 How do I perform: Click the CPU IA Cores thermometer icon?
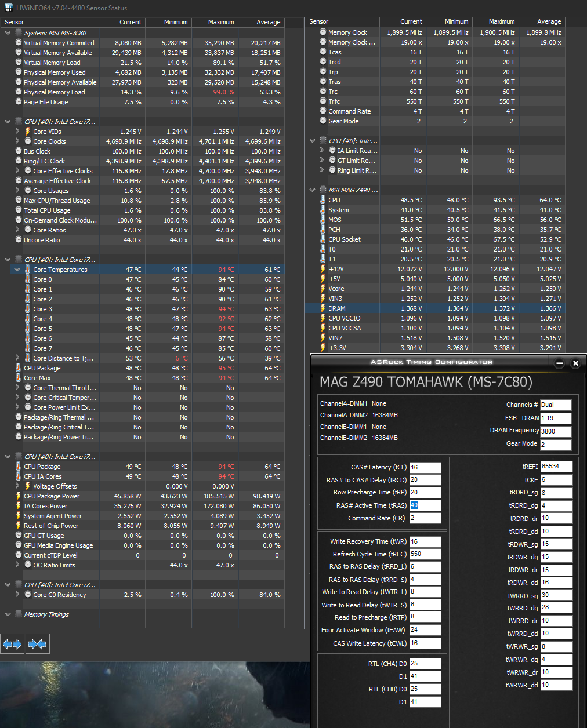[x=19, y=476]
